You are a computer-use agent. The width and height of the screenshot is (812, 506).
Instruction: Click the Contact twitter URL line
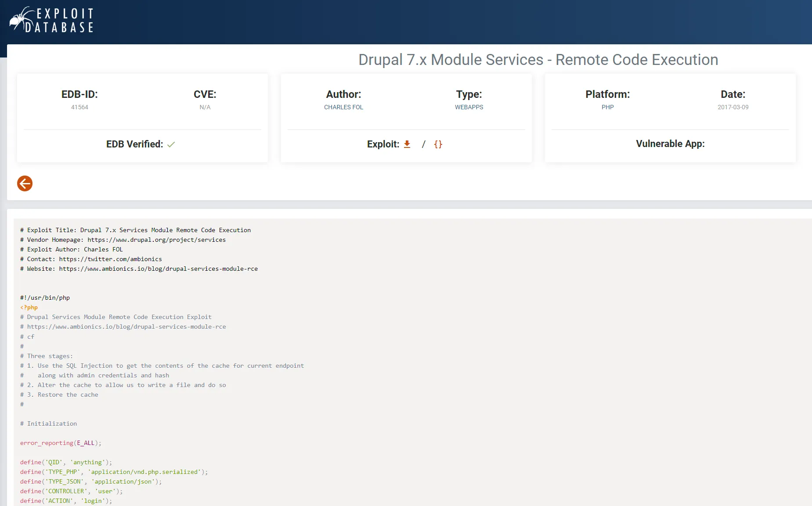(91, 259)
